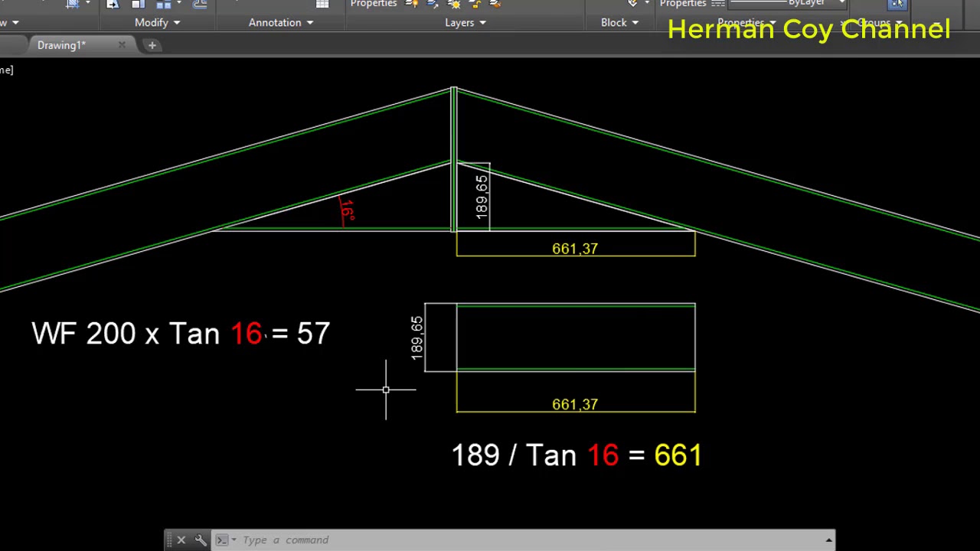Close the command line window
The width and height of the screenshot is (980, 551).
181,540
